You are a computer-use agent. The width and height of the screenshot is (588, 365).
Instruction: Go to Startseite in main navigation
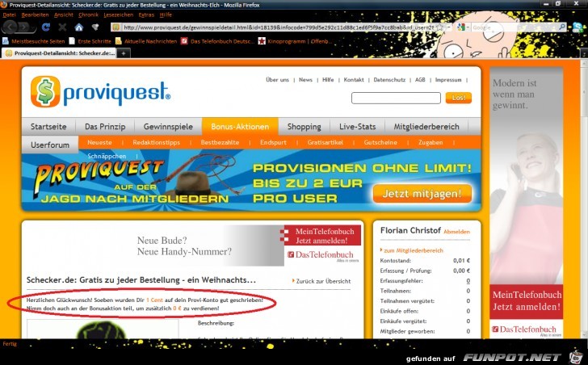[x=48, y=127]
